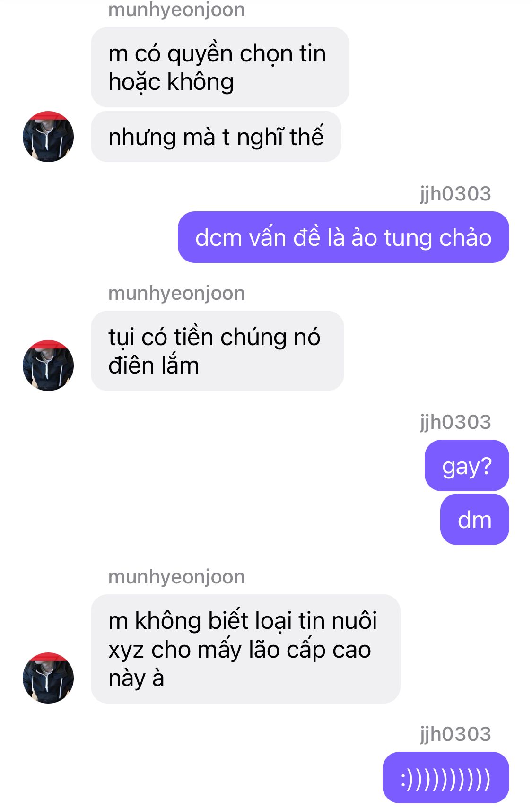The height and width of the screenshot is (808, 532).
Task: Select the "tụi có tiền chúng nó điên lắm" bubble
Action: click(218, 351)
